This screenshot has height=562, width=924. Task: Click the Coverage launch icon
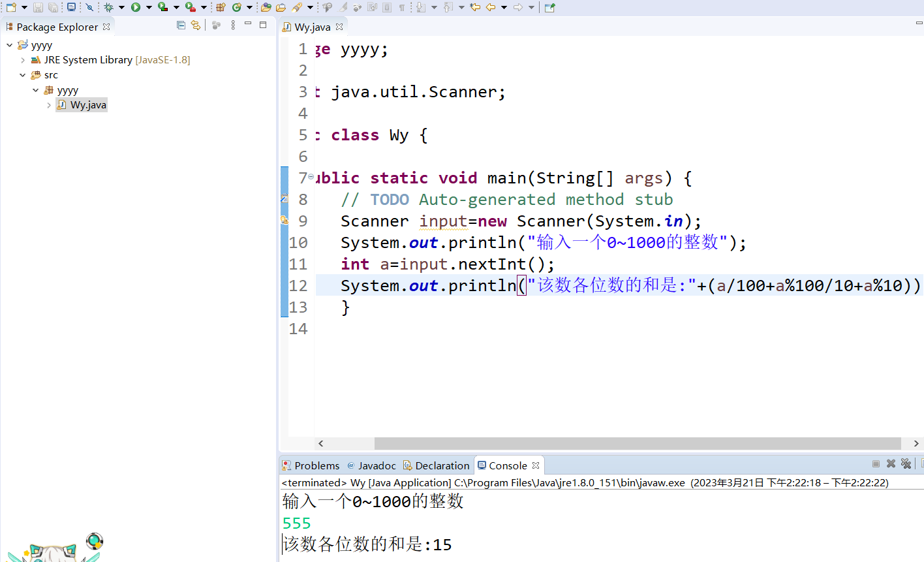click(x=163, y=7)
